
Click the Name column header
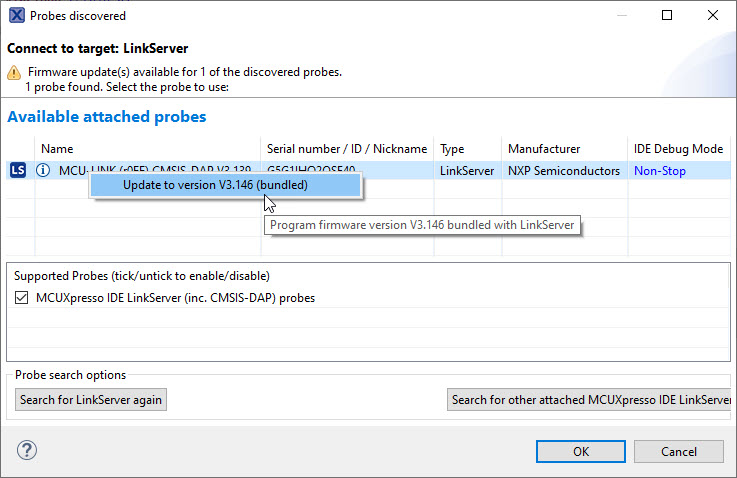pos(57,149)
